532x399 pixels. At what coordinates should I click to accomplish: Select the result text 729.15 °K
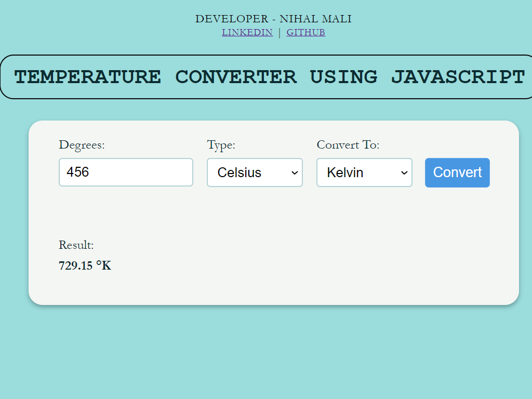(85, 265)
